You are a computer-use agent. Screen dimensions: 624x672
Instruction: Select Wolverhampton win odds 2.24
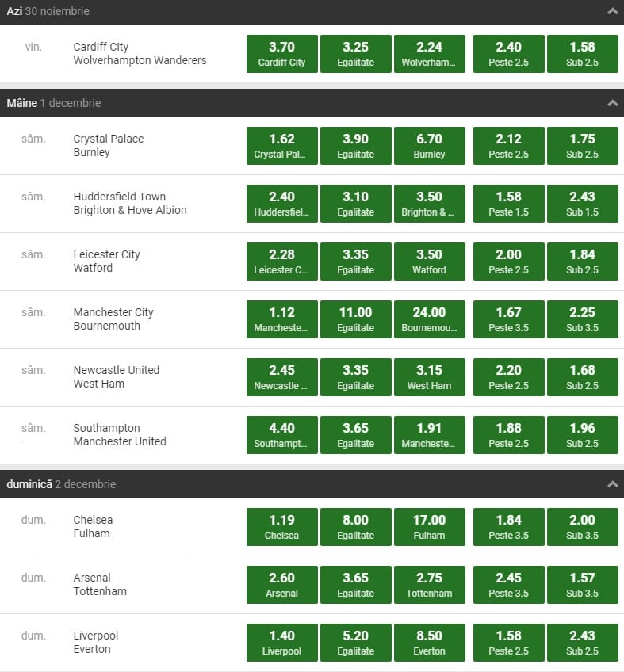[429, 54]
